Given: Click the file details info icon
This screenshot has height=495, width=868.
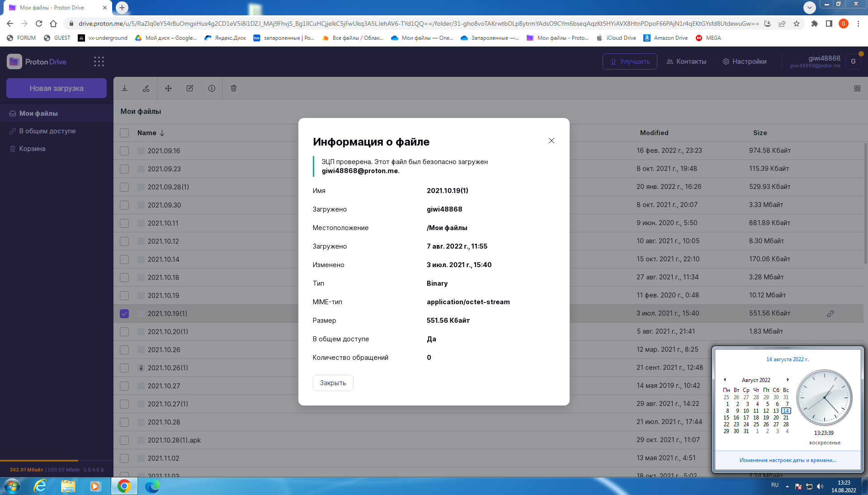Looking at the screenshot, I should [212, 88].
